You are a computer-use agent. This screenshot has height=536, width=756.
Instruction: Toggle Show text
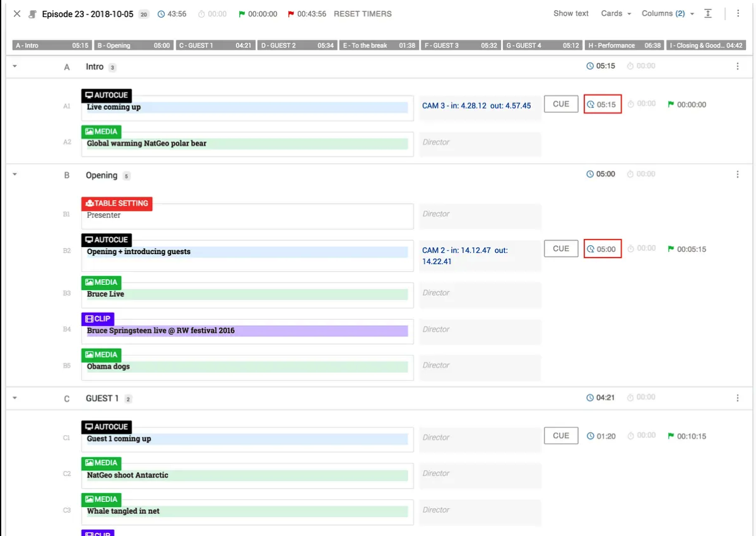coord(571,13)
